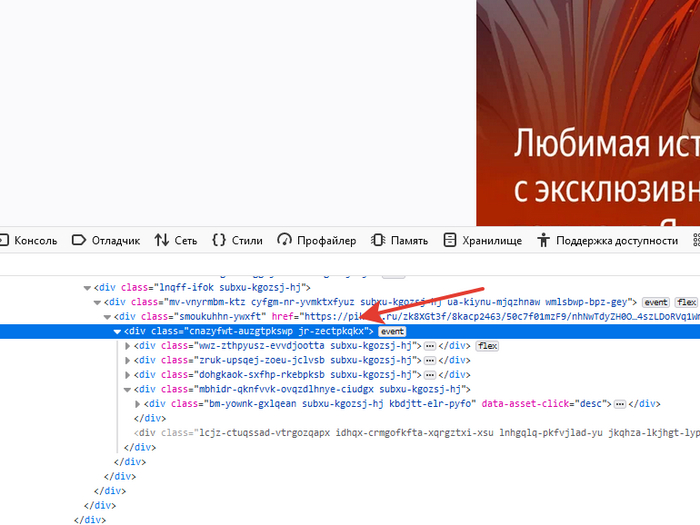Collapse the selected cnazyfwt-auzgtpkswp div node
The height and width of the screenshot is (525, 700).
(117, 332)
